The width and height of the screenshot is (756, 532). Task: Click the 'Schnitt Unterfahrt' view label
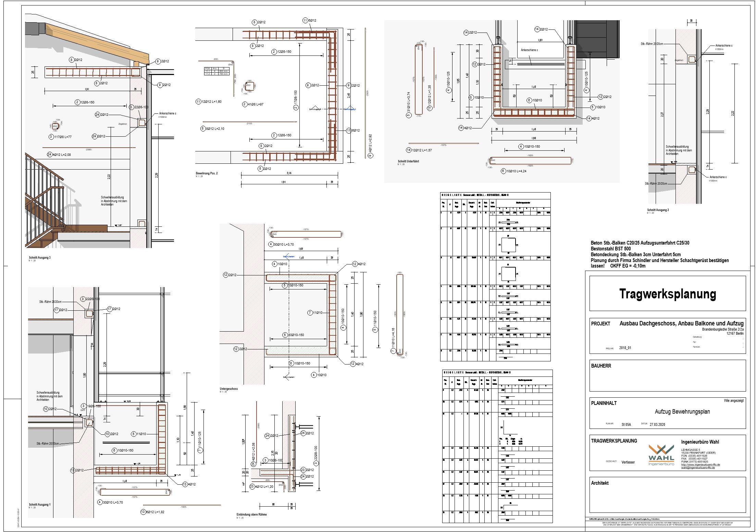(408, 161)
